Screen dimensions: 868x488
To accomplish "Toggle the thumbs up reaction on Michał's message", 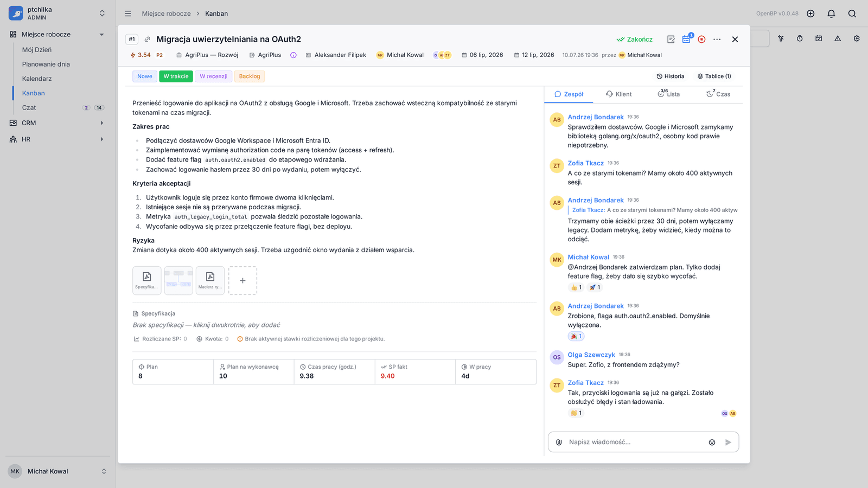I will click(576, 287).
